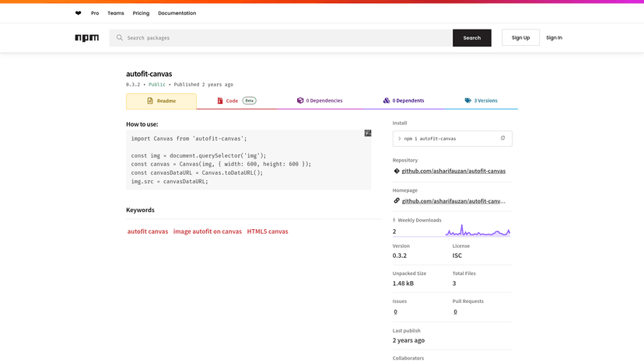This screenshot has width=644, height=362.
Task: Click the git repository diamond icon
Action: click(397, 171)
